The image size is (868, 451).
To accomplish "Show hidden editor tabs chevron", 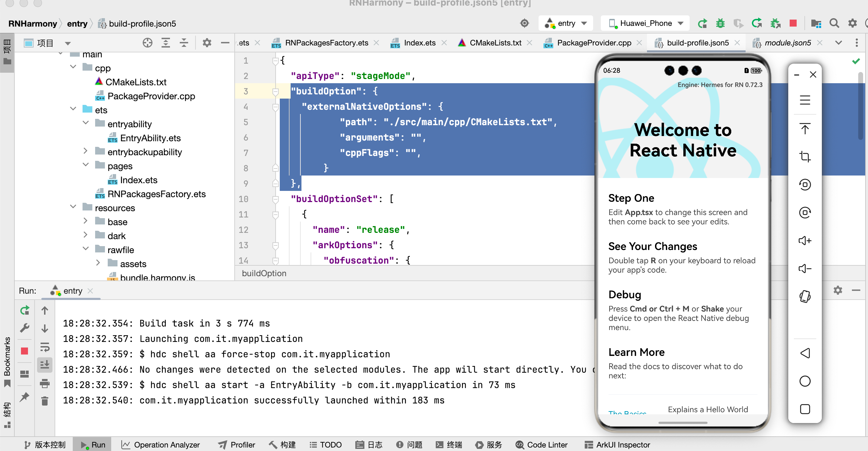I will pos(839,43).
